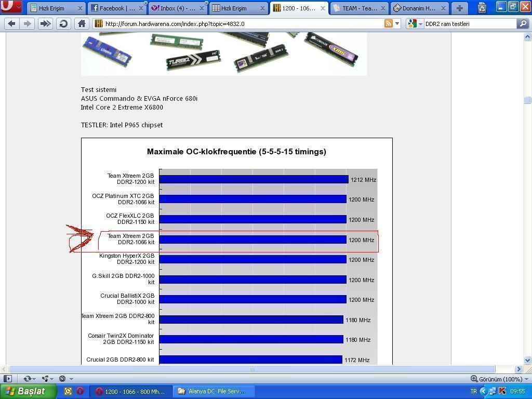Click the vertical scrollbar up arrow

528,36
